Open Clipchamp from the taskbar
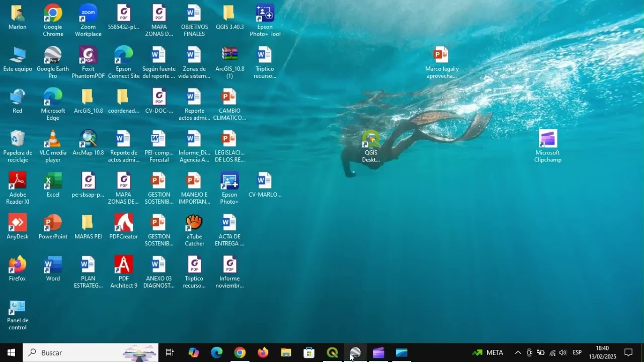 tap(378, 352)
